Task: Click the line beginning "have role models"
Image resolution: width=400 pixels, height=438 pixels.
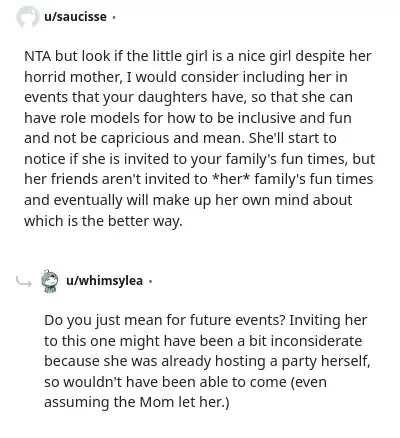Action: [188, 118]
